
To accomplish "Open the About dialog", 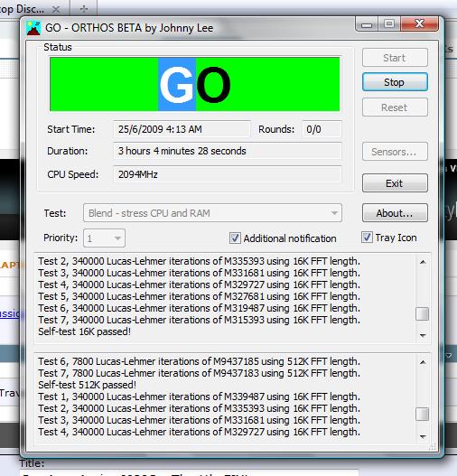I will 395,213.
